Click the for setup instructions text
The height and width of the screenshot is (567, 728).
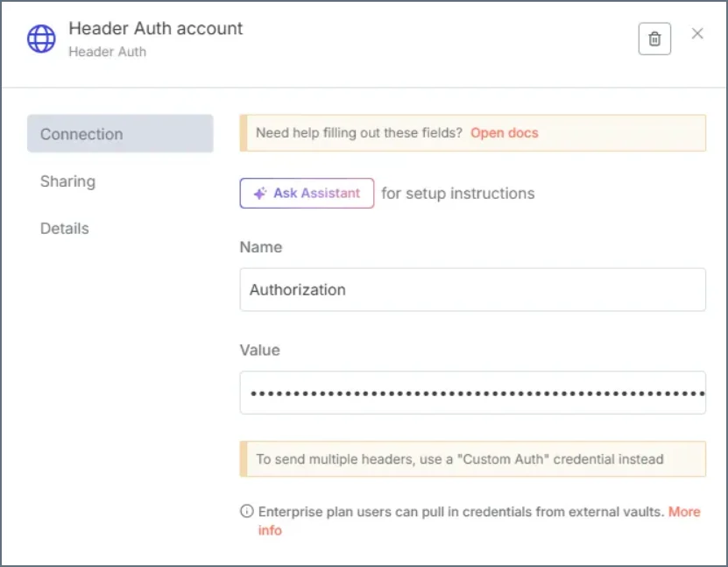tap(458, 193)
